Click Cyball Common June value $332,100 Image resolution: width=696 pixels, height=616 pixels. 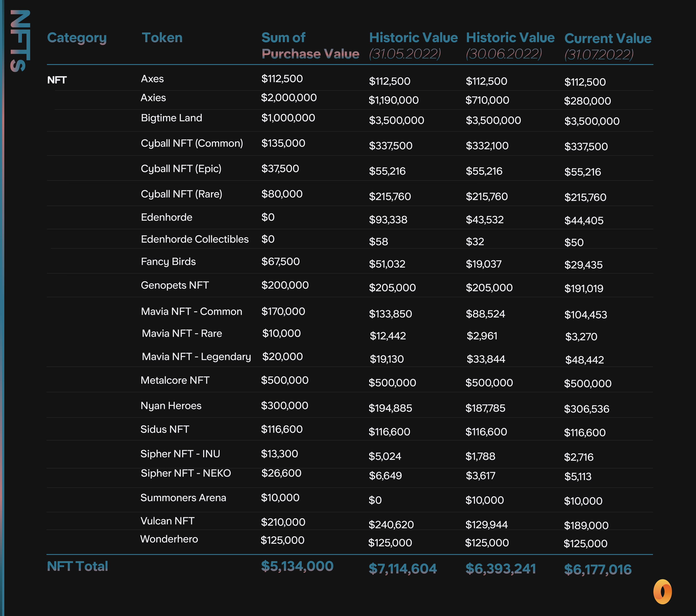pyautogui.click(x=487, y=146)
